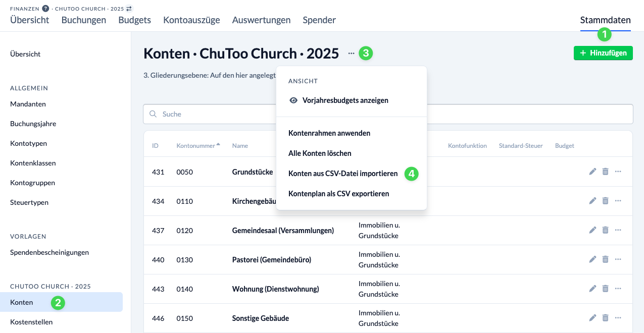Delete account Pastorei using trash icon

pyautogui.click(x=605, y=259)
